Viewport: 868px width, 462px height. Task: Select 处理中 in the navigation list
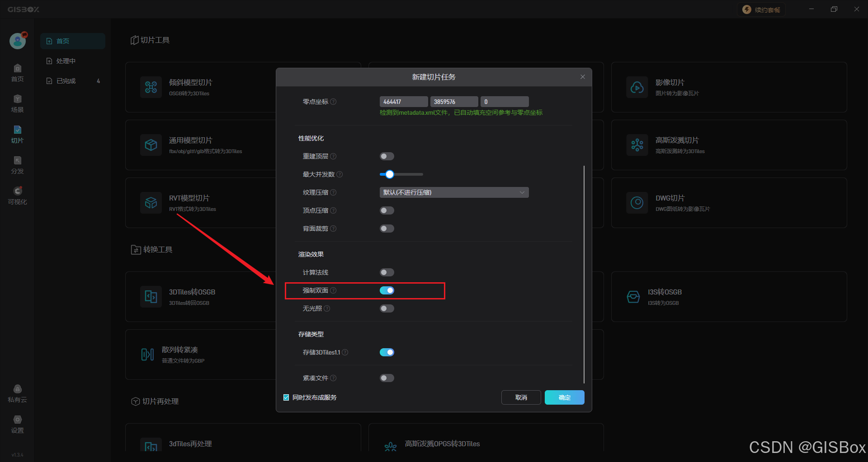click(x=73, y=61)
